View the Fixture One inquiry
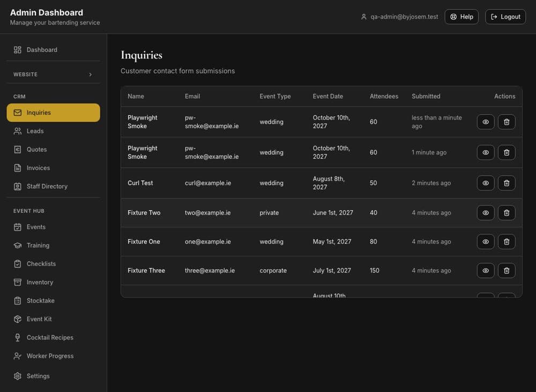Image resolution: width=536 pixels, height=392 pixels. tap(486, 241)
